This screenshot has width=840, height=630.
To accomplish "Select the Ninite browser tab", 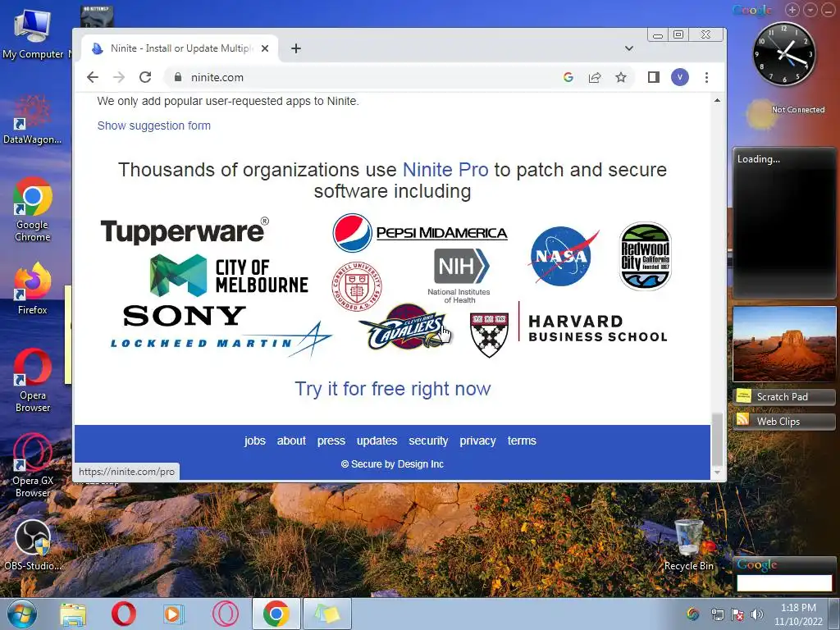I will [x=180, y=48].
